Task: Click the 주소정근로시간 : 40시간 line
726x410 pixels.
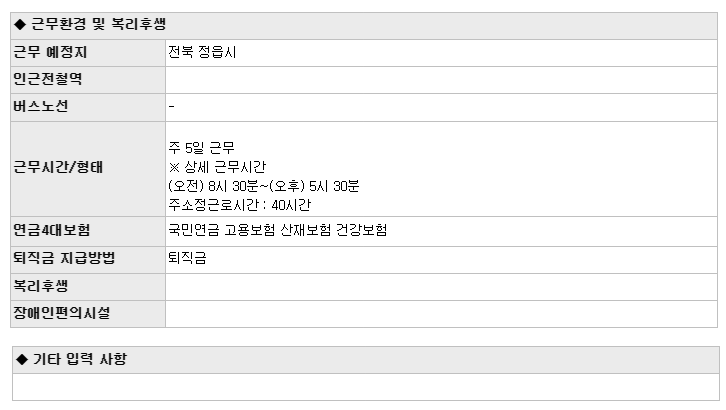Action: 239,205
